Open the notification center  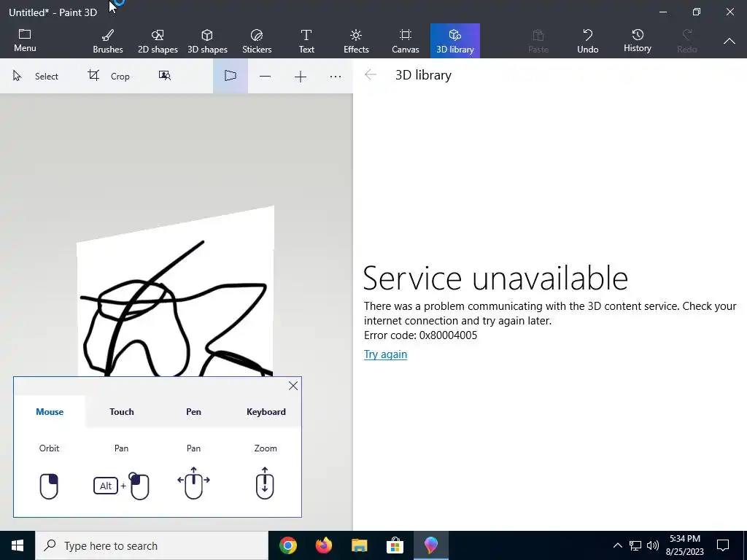723,545
